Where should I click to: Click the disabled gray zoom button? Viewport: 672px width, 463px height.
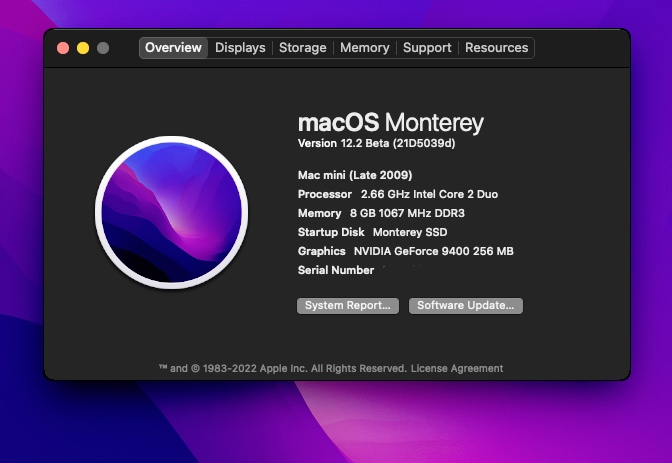[x=103, y=48]
